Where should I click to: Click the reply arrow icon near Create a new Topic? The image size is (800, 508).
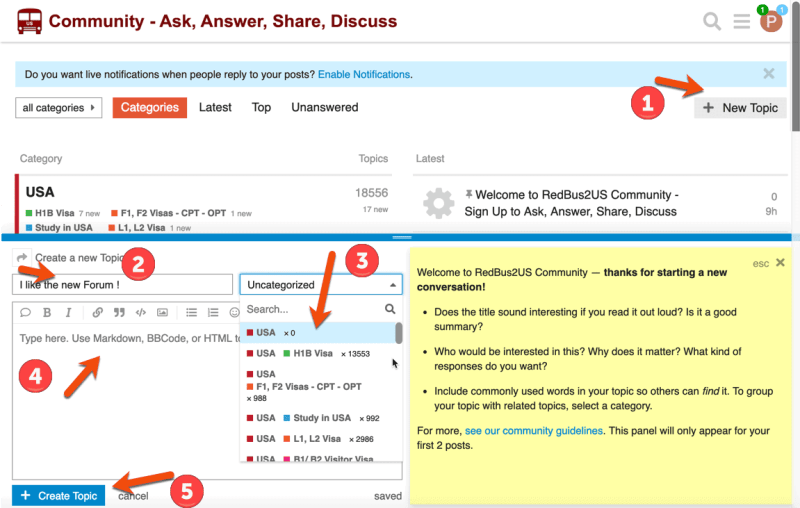tap(21, 258)
